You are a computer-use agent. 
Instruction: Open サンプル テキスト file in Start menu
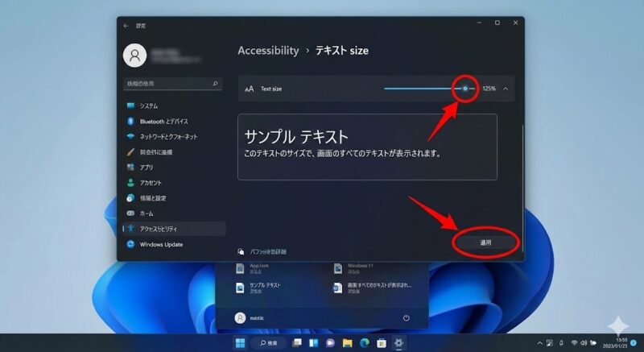258,288
